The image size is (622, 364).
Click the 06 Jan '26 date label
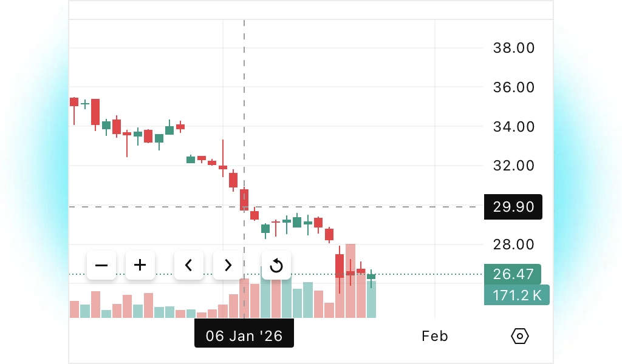[x=244, y=336]
